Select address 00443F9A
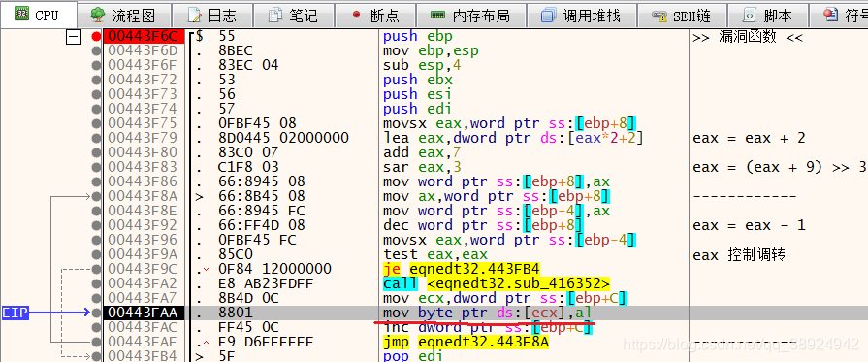 click(x=144, y=254)
